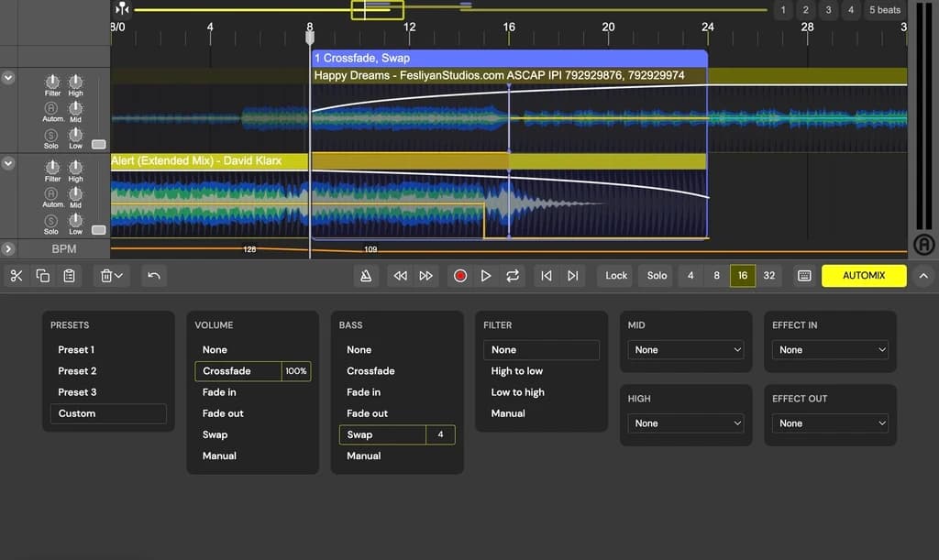The width and height of the screenshot is (939, 560).
Task: Click the paste clipboard icon
Action: point(69,276)
